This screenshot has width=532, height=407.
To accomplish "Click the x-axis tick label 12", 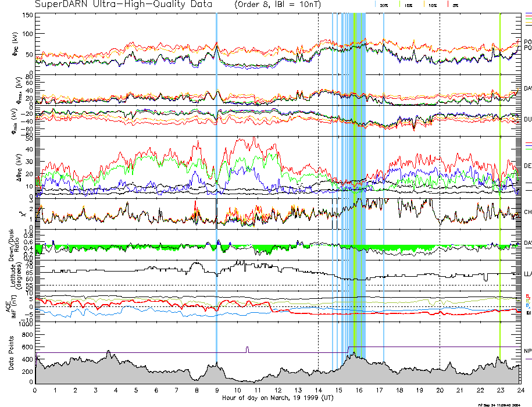I will (277, 390).
